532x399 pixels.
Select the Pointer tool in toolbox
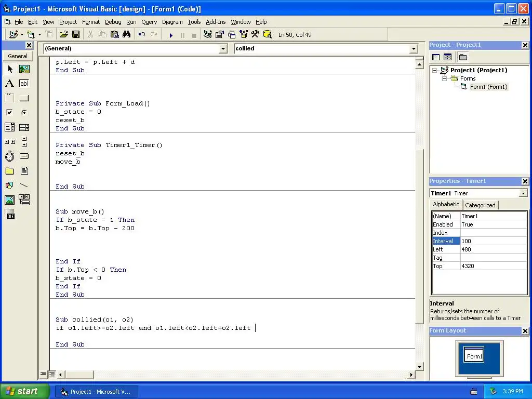[x=10, y=69]
